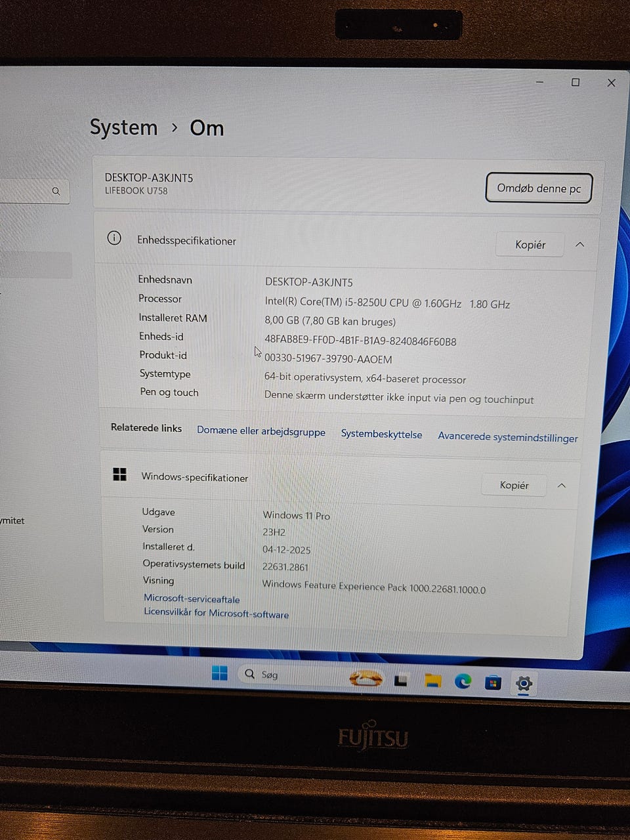Open the Systembeskyttelse link
630x840 pixels.
pyautogui.click(x=381, y=434)
